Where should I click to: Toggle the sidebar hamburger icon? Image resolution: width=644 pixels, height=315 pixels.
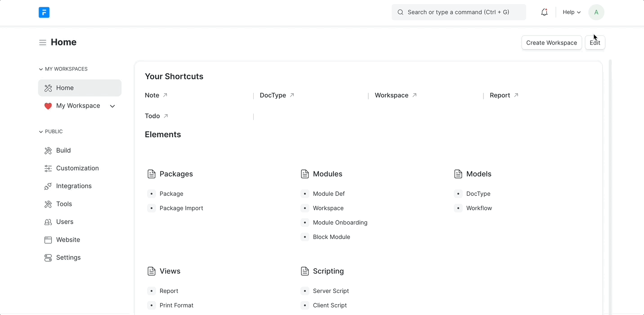[43, 43]
